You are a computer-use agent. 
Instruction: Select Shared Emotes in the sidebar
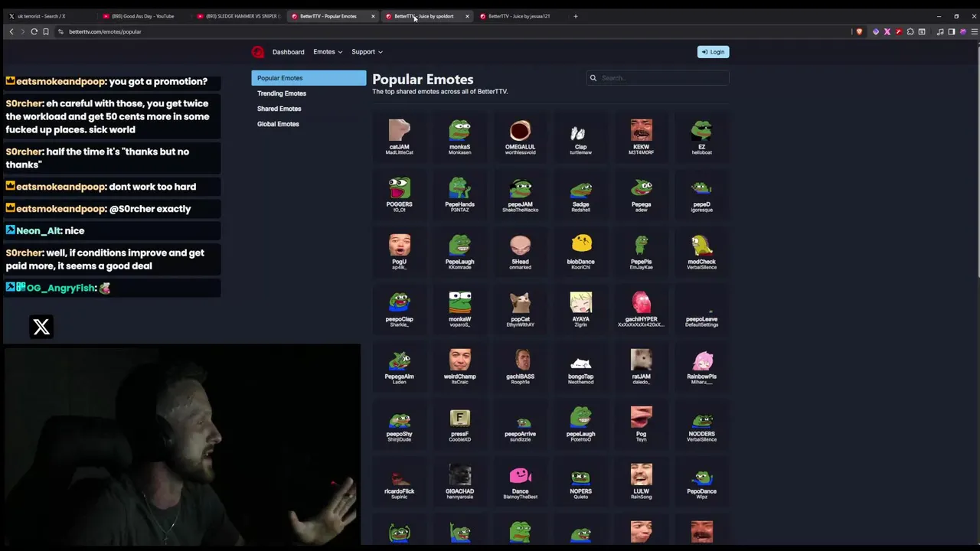tap(309, 109)
